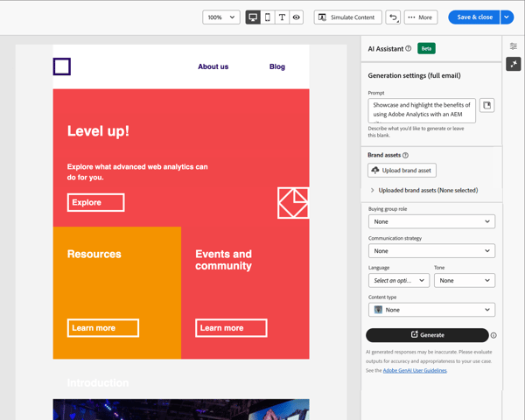Select the Level up! heading
This screenshot has width=525, height=420.
98,131
